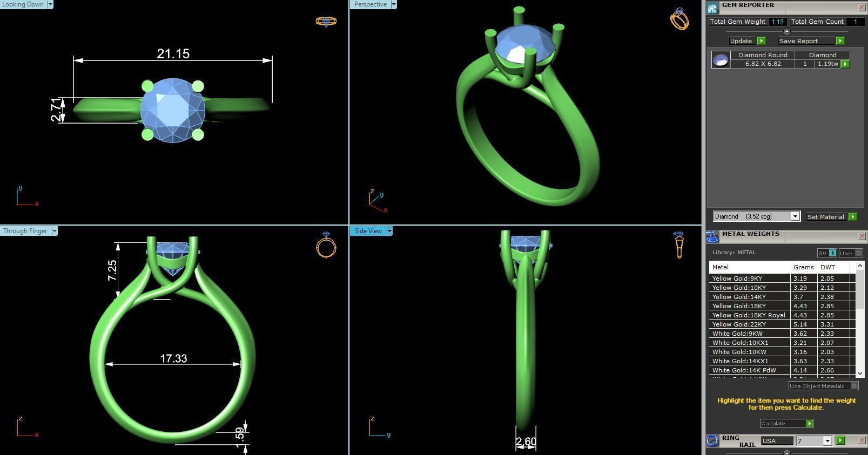Select the White Gold:9KW row
This screenshot has height=455, width=868.
(782, 334)
